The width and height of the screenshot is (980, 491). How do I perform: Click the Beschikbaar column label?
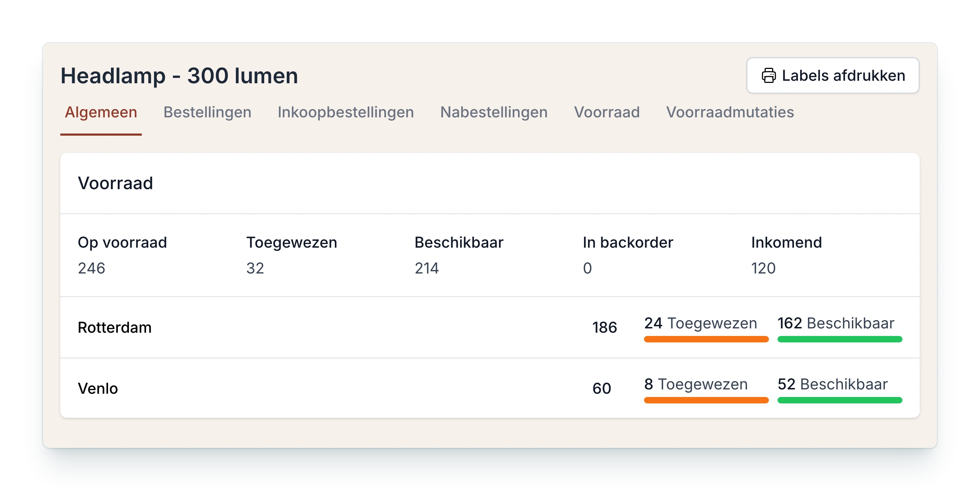pyautogui.click(x=459, y=242)
